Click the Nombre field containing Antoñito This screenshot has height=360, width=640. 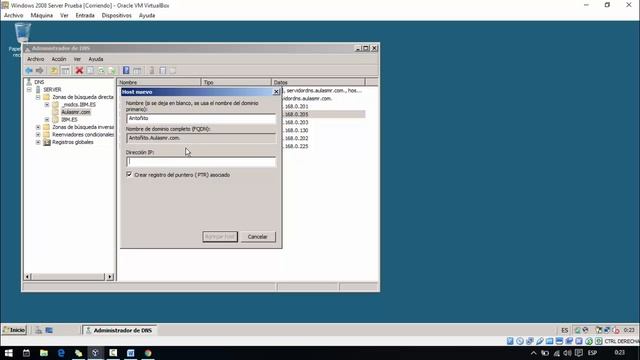point(201,118)
